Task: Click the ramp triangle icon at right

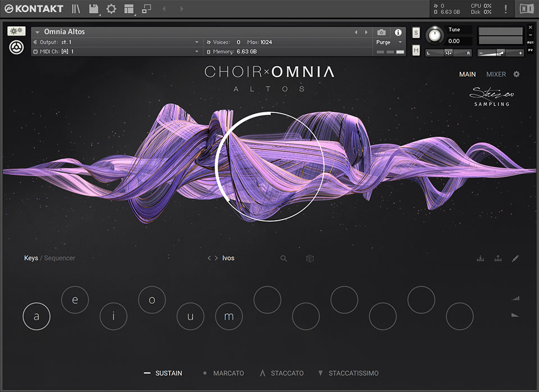Action: pyautogui.click(x=515, y=315)
